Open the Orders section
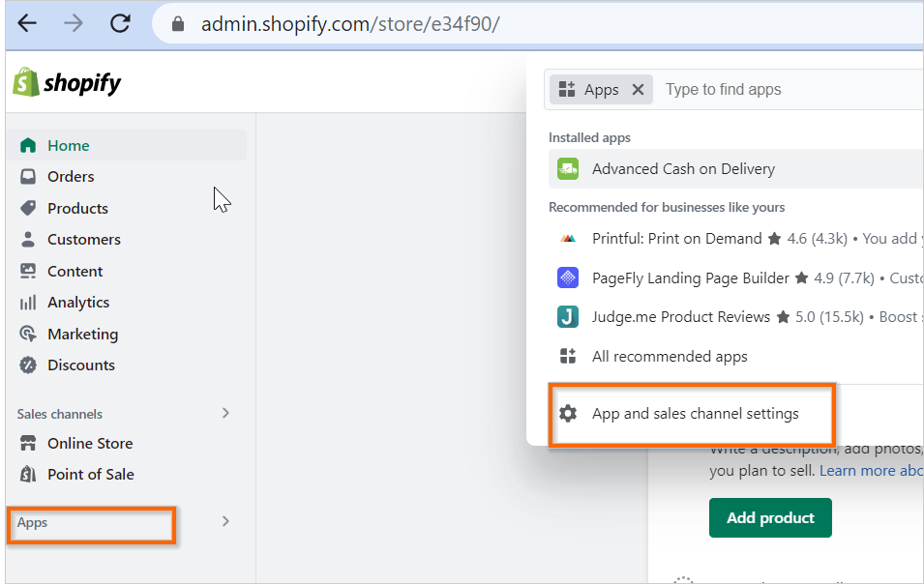Screen dimensions: 924x584 [x=71, y=177]
